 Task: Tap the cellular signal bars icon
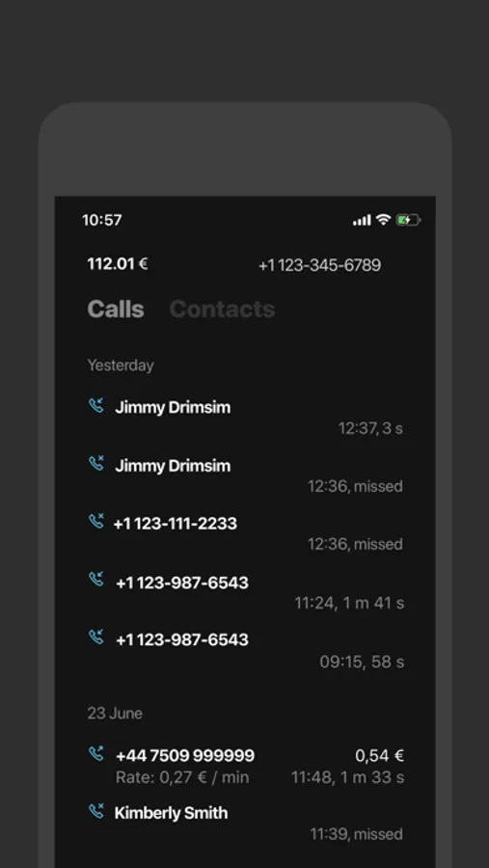(x=363, y=220)
